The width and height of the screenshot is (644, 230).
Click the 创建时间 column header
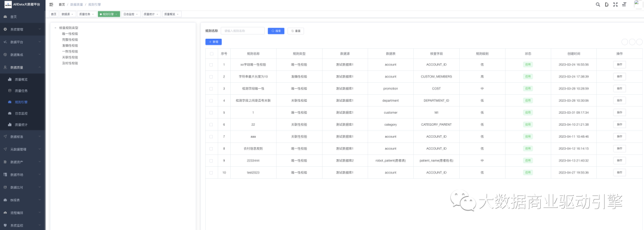tap(574, 54)
